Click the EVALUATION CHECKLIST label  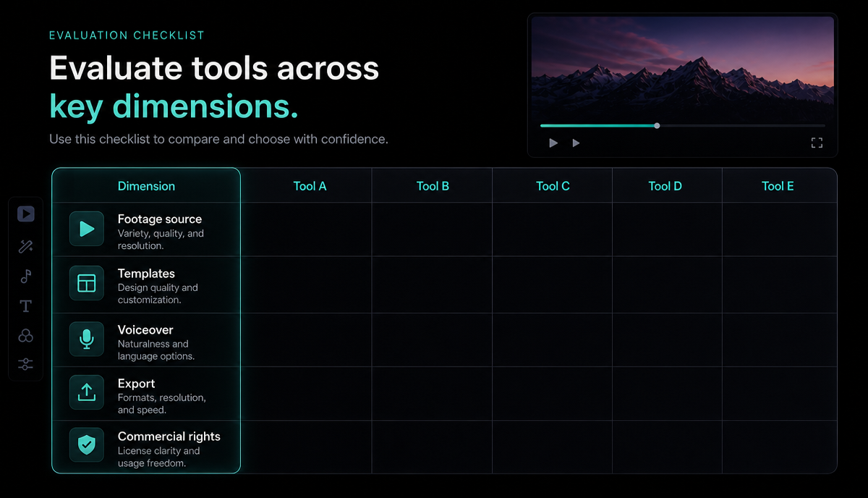[127, 35]
